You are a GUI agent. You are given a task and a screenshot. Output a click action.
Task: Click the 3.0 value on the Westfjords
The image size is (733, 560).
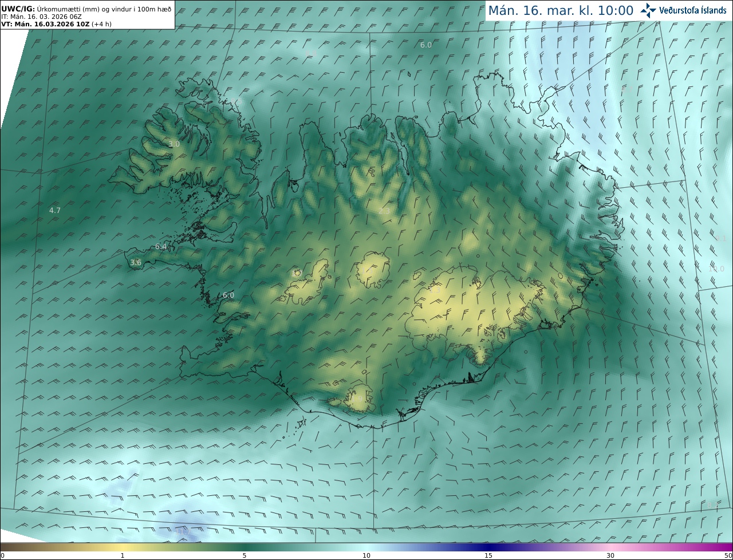pyautogui.click(x=174, y=144)
